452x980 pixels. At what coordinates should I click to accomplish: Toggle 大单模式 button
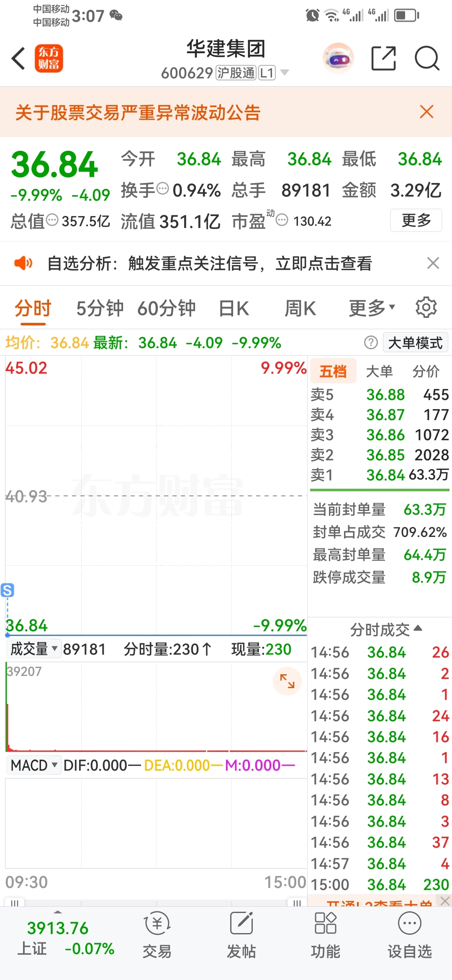tap(415, 343)
